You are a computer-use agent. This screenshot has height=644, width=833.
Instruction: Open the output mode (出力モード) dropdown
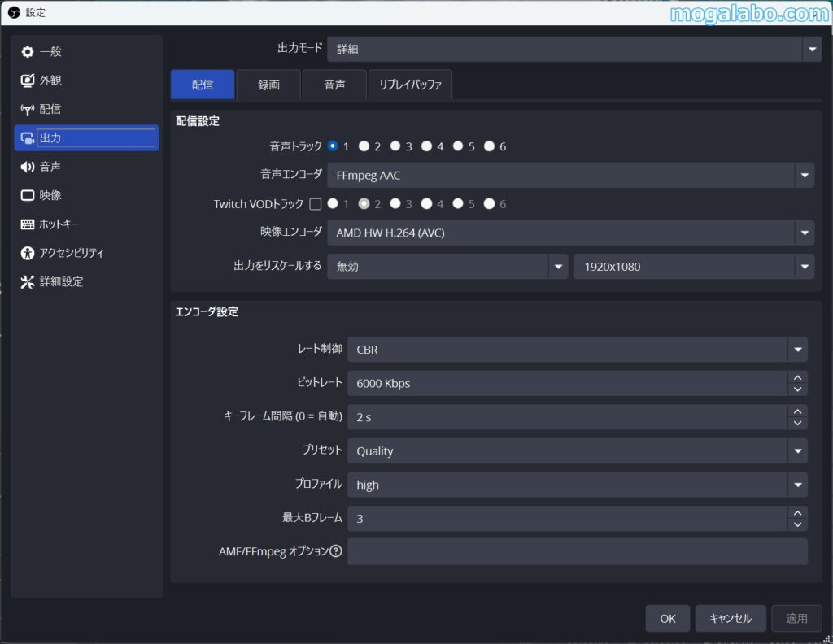click(x=575, y=49)
